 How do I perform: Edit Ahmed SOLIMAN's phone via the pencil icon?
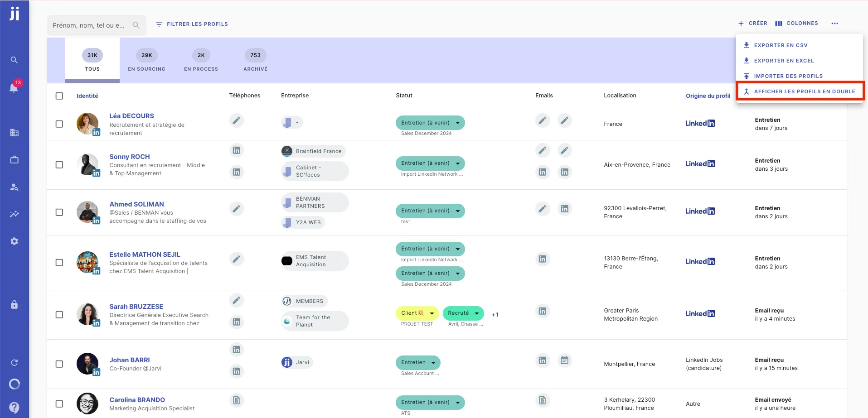point(236,209)
